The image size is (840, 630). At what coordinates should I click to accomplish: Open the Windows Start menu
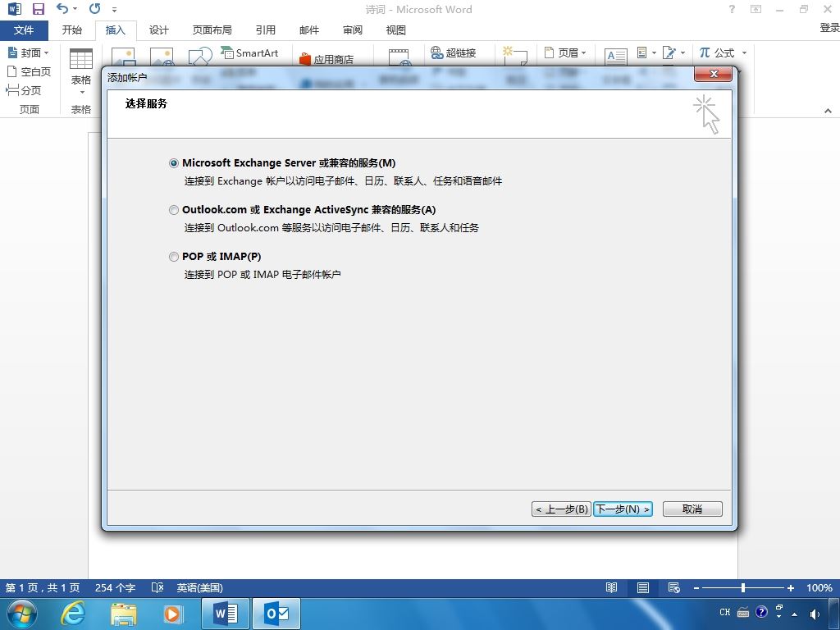point(22,614)
